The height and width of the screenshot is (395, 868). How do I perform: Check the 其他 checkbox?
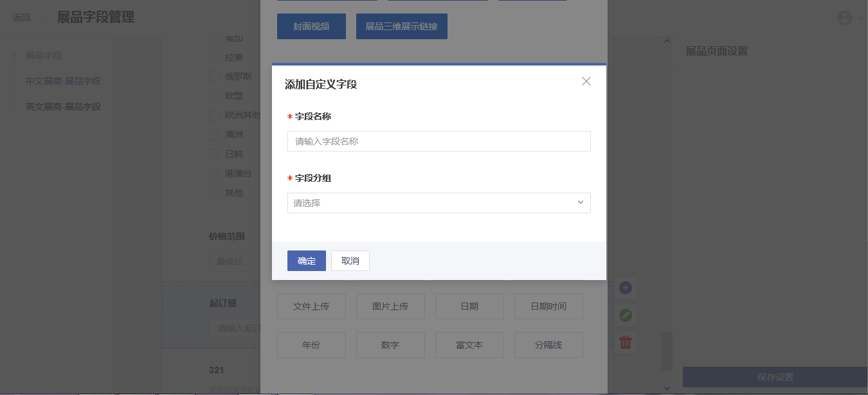214,193
